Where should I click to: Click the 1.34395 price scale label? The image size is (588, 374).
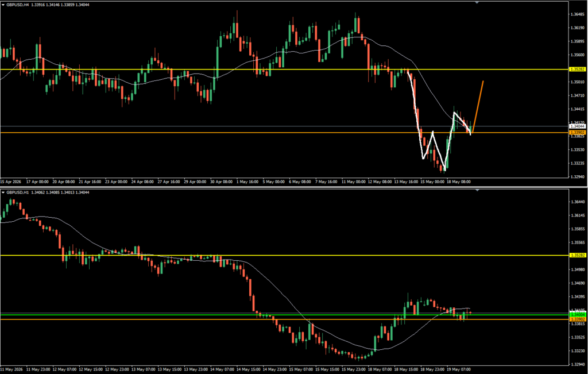[x=577, y=296]
